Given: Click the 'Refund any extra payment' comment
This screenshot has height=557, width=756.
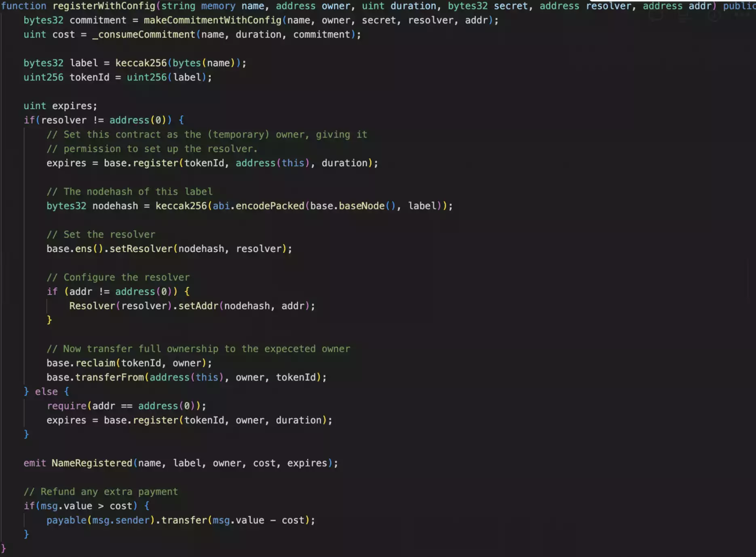Looking at the screenshot, I should (101, 492).
